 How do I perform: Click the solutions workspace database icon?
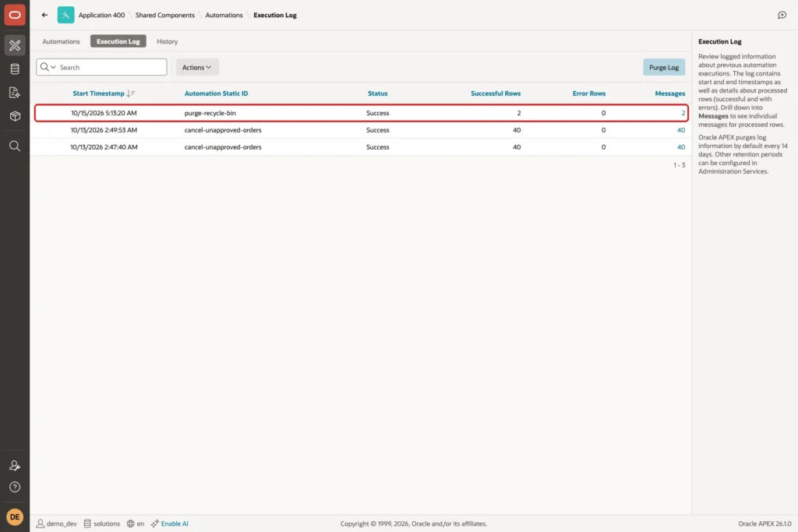click(87, 523)
